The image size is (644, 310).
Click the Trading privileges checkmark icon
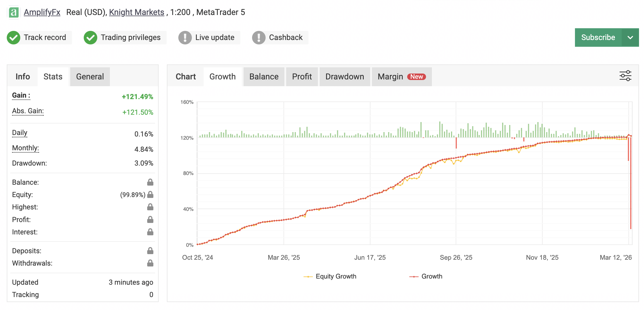point(91,37)
